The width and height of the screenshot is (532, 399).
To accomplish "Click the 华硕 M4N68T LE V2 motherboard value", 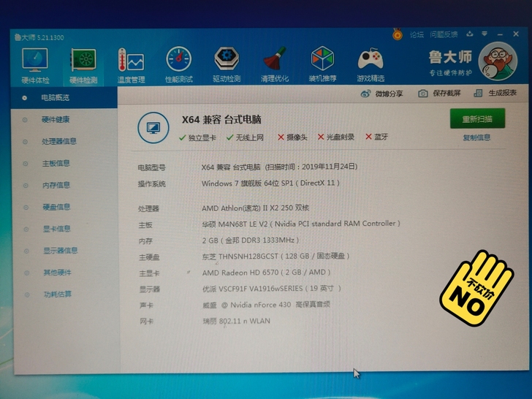I will click(301, 224).
